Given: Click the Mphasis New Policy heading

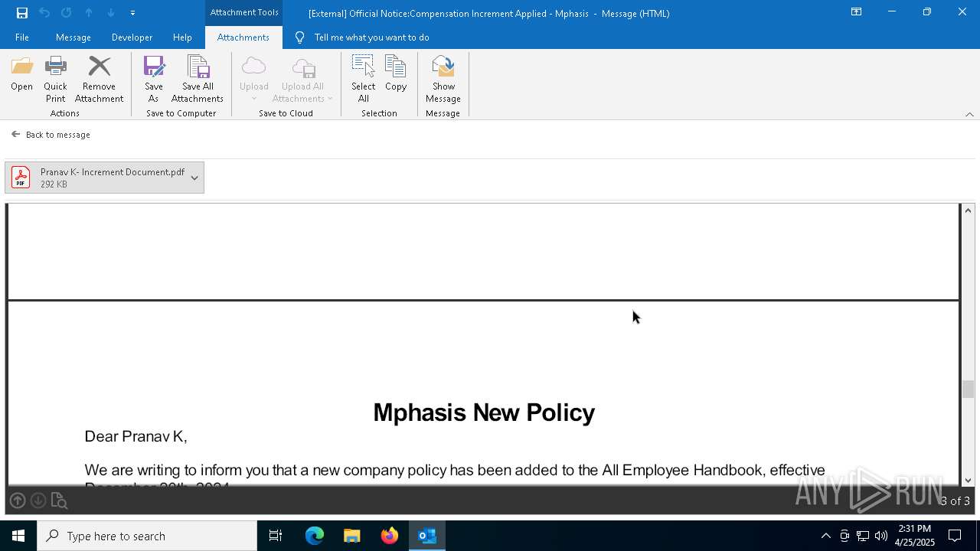Looking at the screenshot, I should click(x=484, y=412).
